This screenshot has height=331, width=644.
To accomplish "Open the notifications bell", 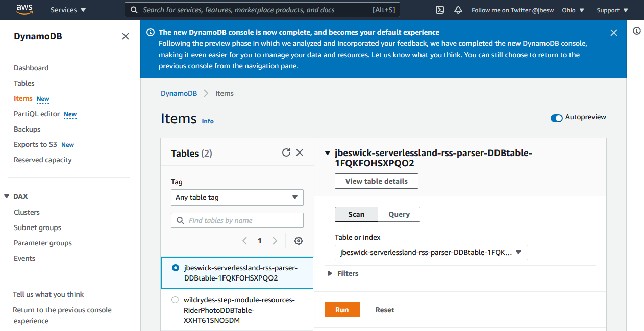I will click(458, 10).
